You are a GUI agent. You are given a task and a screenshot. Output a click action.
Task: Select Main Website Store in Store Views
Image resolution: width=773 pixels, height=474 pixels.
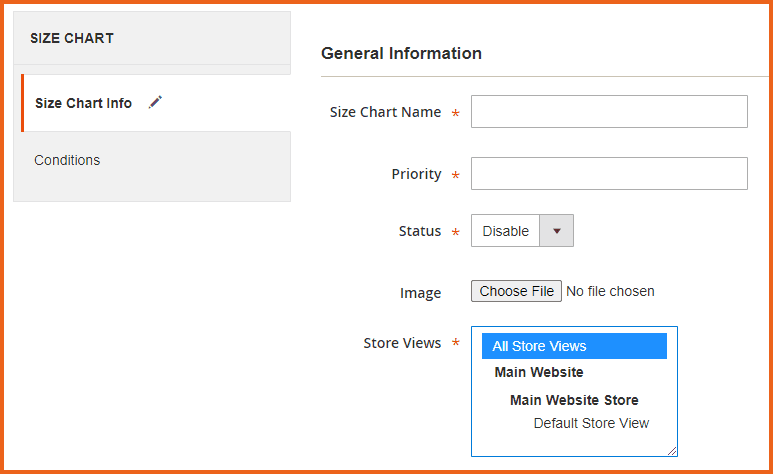(x=574, y=400)
